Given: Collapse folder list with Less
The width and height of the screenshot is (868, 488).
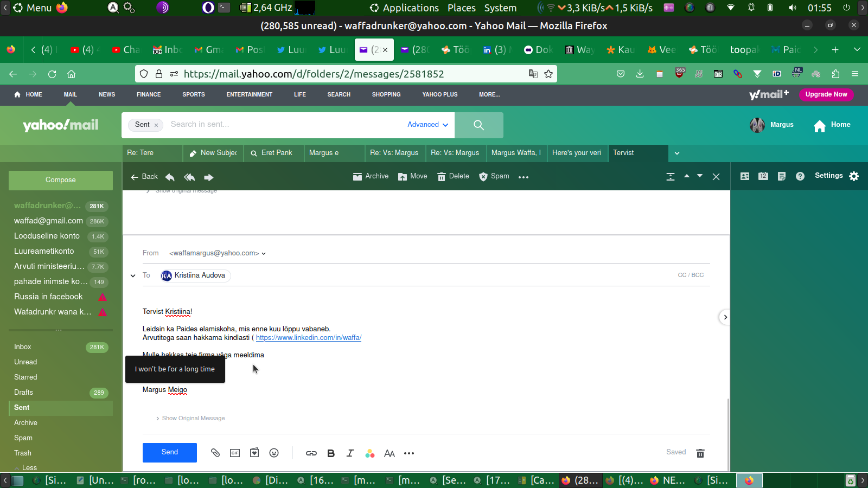Looking at the screenshot, I should [25, 467].
